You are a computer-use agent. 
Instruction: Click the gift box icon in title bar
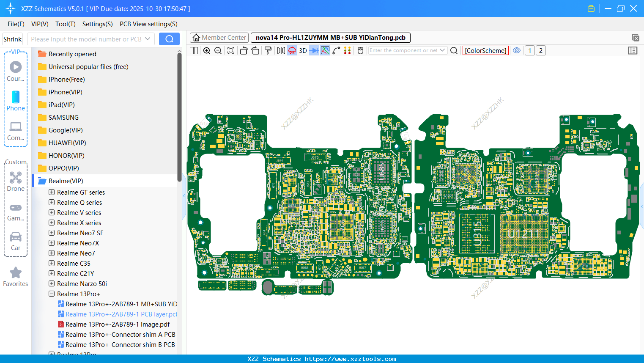tap(591, 8)
